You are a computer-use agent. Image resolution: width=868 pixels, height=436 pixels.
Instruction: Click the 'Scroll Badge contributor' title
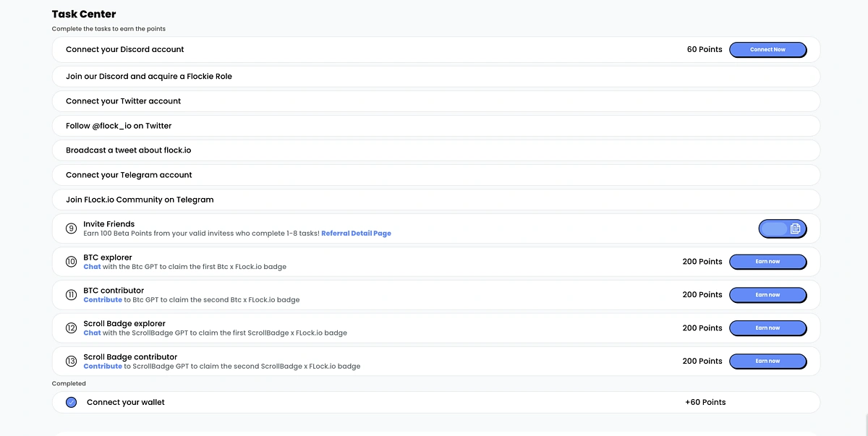point(130,357)
